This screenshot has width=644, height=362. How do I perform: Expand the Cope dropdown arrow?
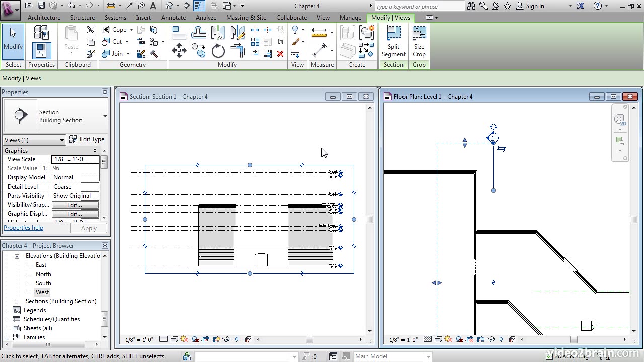coord(132,30)
